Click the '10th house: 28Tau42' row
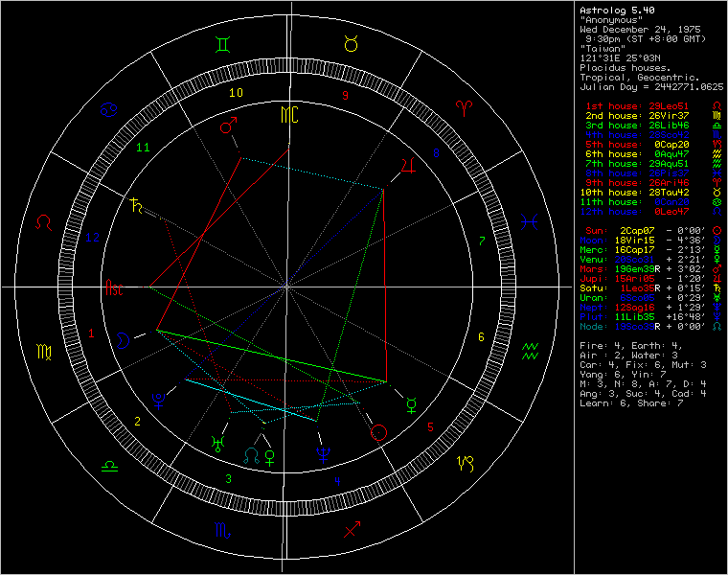The width and height of the screenshot is (728, 575). [652, 193]
